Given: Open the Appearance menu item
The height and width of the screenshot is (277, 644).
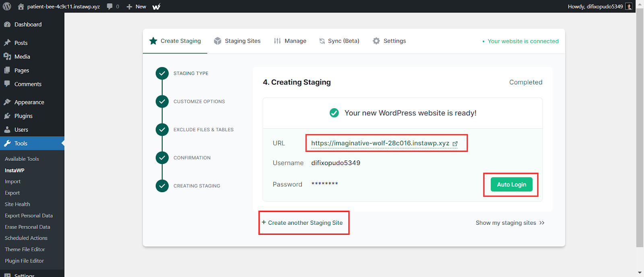Looking at the screenshot, I should tap(32, 102).
